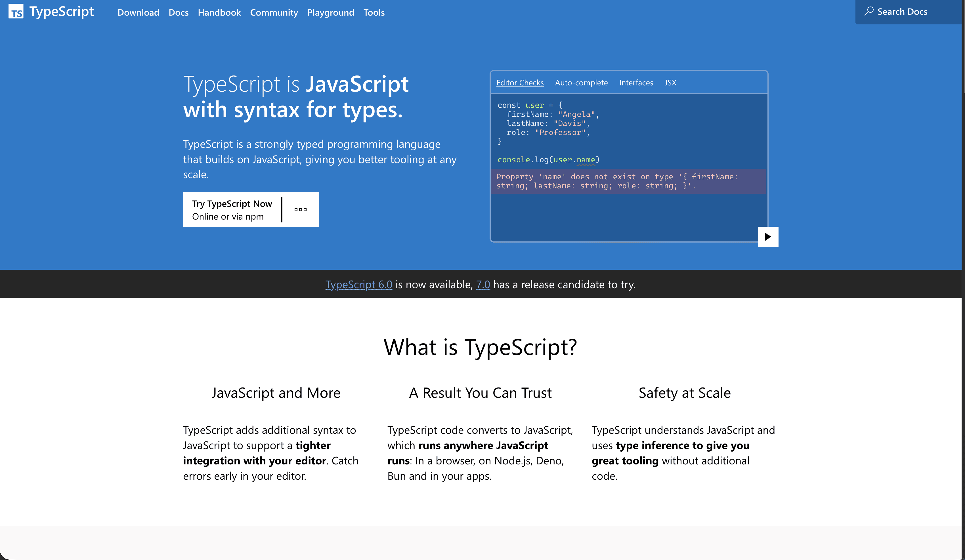Click 'What is TypeScript?' heading

pyautogui.click(x=480, y=347)
